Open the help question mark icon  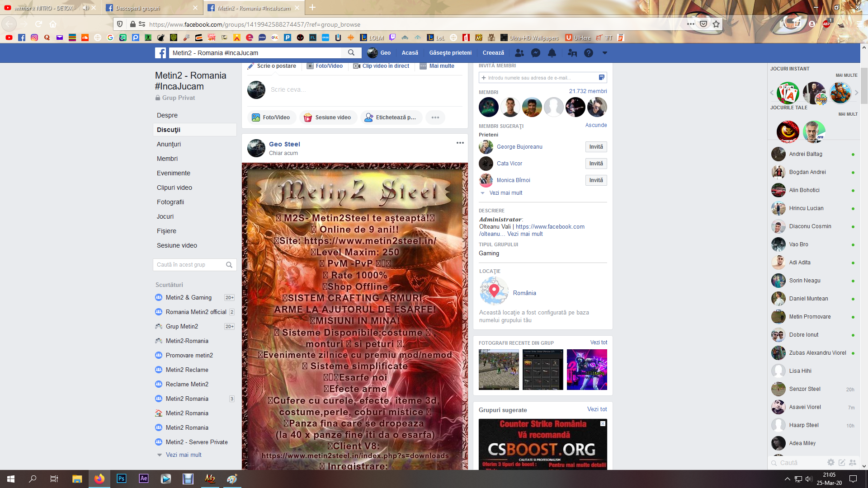[x=588, y=53]
